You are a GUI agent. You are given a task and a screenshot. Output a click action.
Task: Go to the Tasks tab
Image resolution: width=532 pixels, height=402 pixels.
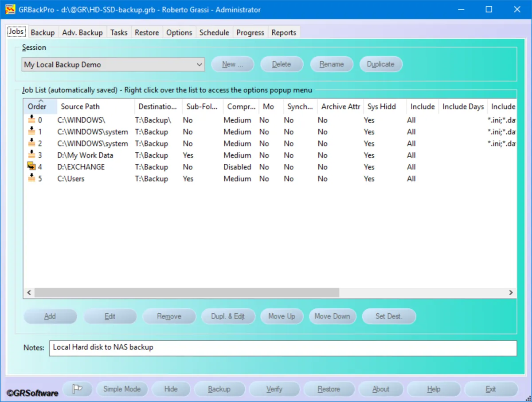[119, 32]
